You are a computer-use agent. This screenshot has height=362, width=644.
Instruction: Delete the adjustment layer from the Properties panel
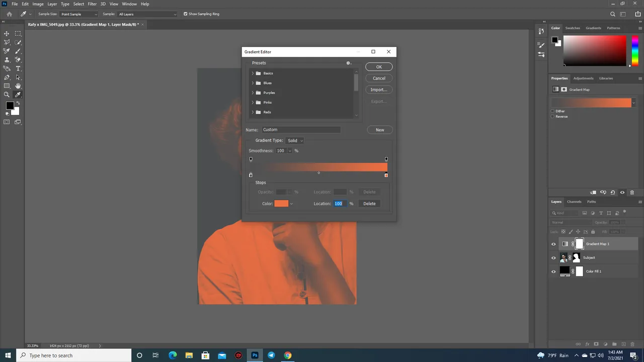(632, 192)
